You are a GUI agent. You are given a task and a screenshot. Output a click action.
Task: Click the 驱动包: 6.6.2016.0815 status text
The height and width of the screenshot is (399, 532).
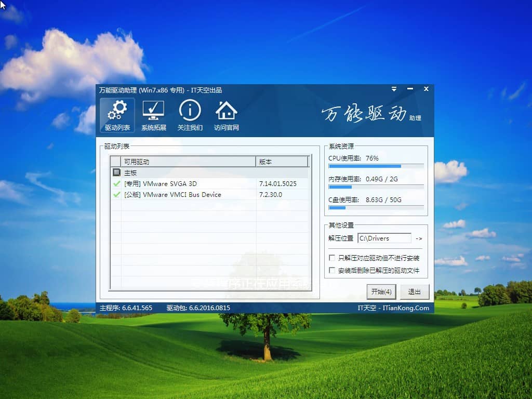tap(198, 308)
